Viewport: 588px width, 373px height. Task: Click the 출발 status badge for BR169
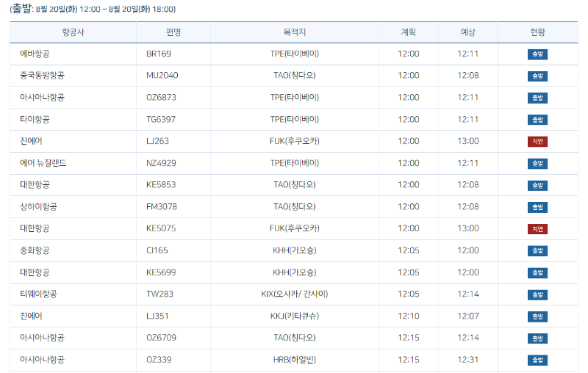coord(537,54)
